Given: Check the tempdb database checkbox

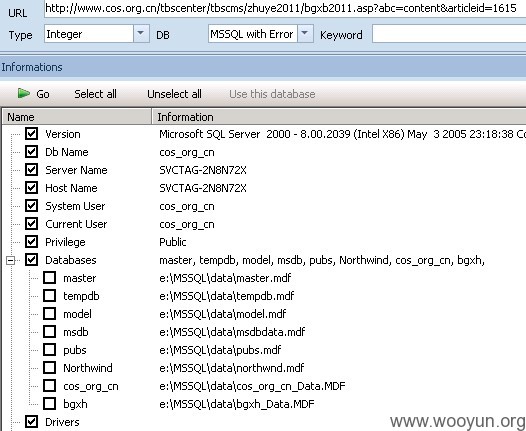Looking at the screenshot, I should (50, 296).
